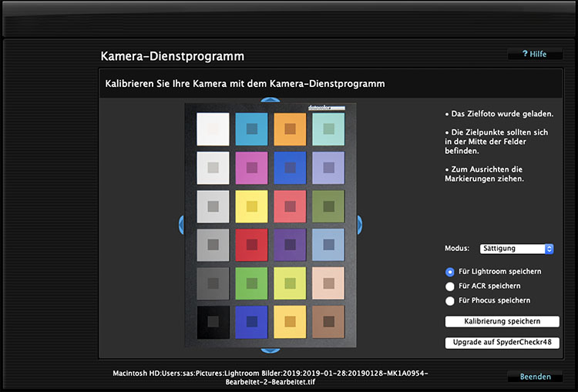This screenshot has height=392, width=578.
Task: Click the black patch in bottom row
Action: point(213,322)
